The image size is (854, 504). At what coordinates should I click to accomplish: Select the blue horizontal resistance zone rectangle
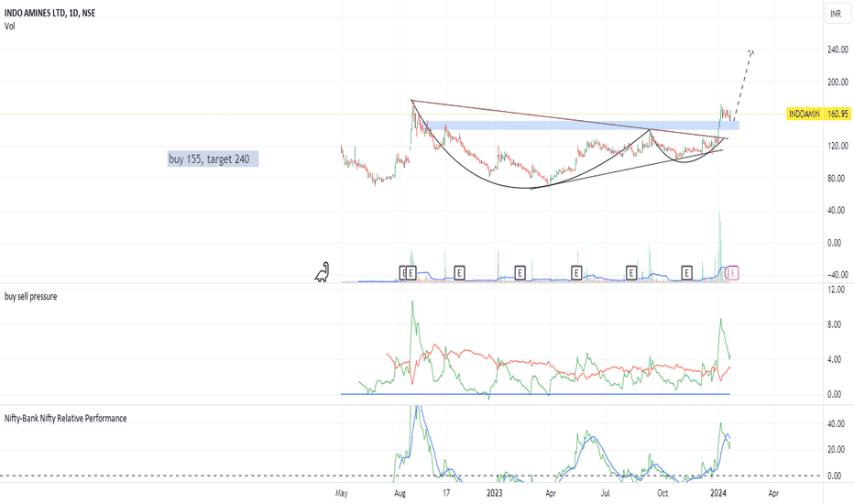point(584,126)
